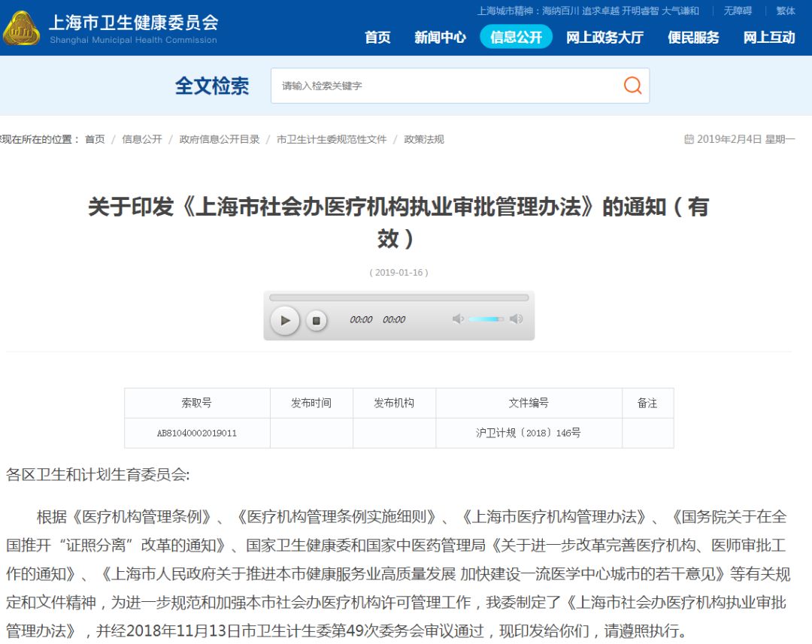The width and height of the screenshot is (812, 644).
Task: Click the 无障碍 accessibility link
Action: [x=738, y=11]
